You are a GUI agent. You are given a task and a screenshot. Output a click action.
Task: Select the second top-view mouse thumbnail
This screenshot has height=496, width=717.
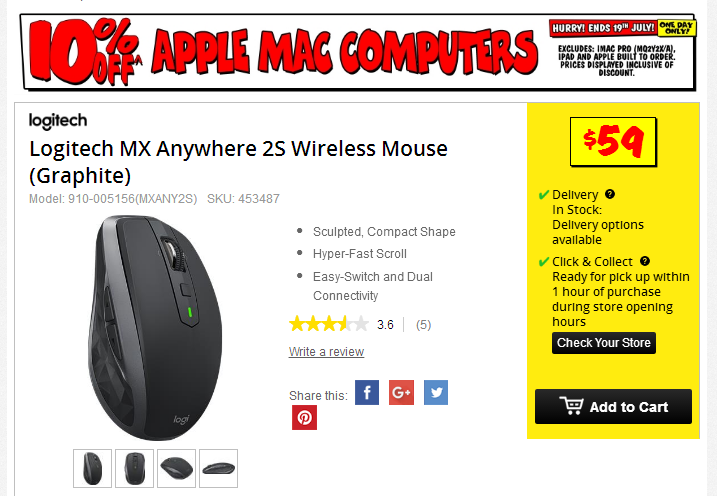(x=134, y=468)
